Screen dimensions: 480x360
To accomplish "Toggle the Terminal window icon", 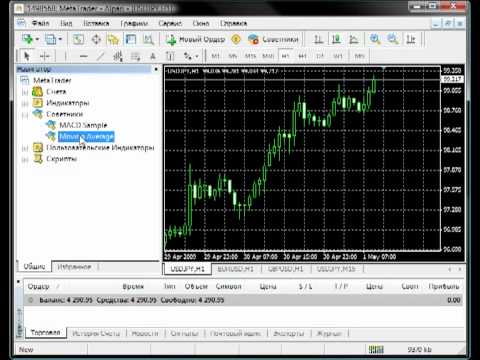I will [x=131, y=39].
